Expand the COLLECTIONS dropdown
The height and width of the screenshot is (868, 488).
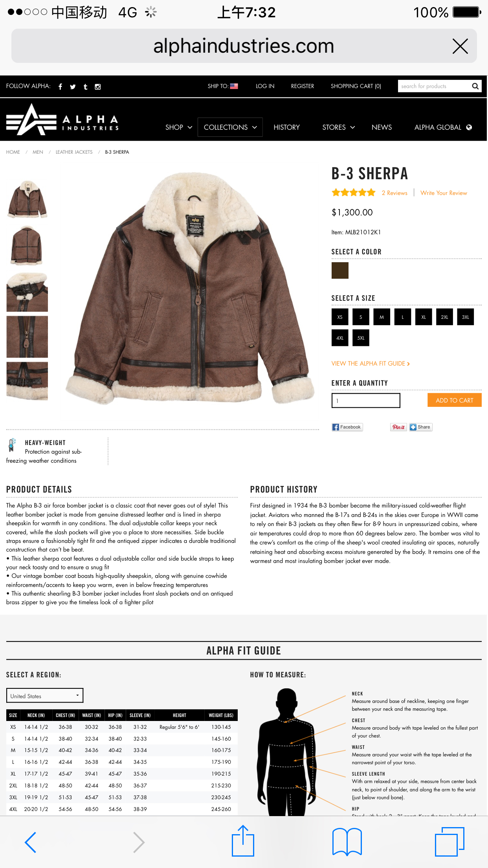[x=230, y=127]
